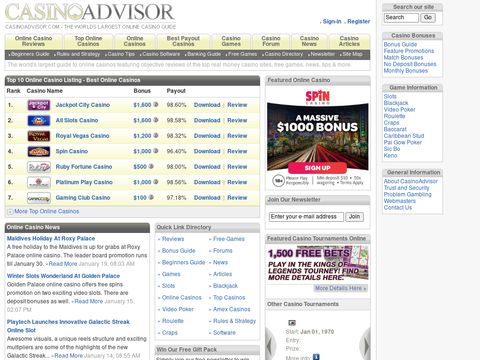The width and height of the screenshot is (480, 360).
Task: Click Free Games in Quick Link Directory
Action: (x=229, y=239)
